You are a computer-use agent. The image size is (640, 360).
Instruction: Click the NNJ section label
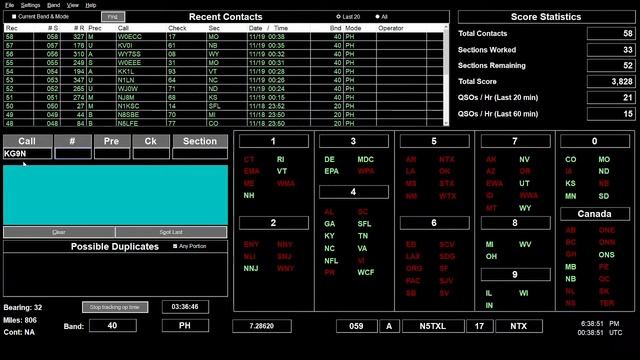(x=251, y=269)
